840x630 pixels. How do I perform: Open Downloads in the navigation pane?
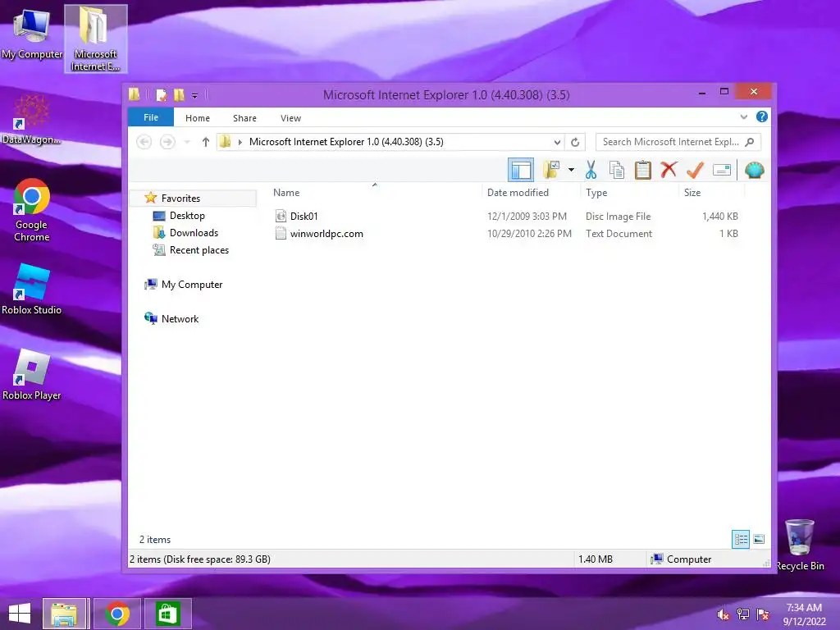click(x=194, y=232)
